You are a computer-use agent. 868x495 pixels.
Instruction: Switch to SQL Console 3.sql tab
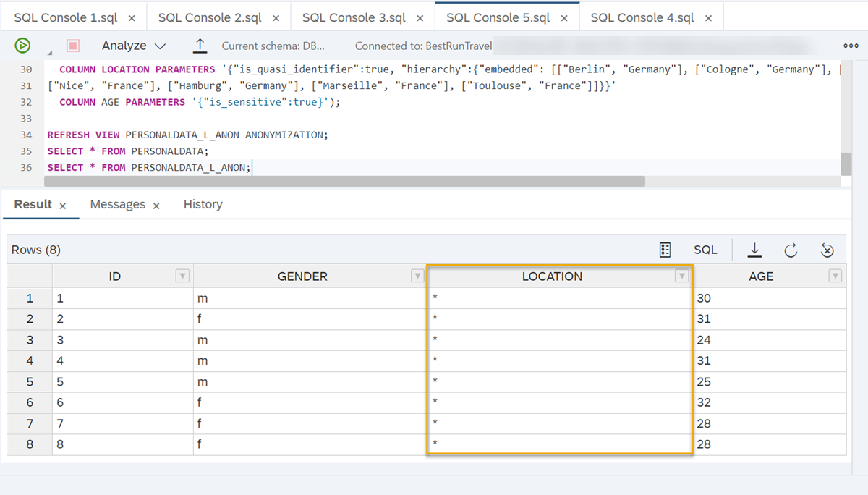click(354, 17)
